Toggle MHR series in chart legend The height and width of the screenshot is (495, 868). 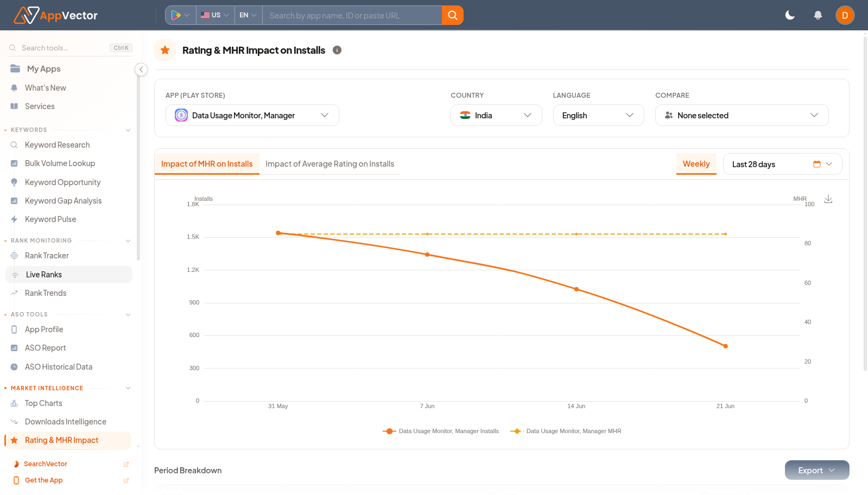click(566, 431)
